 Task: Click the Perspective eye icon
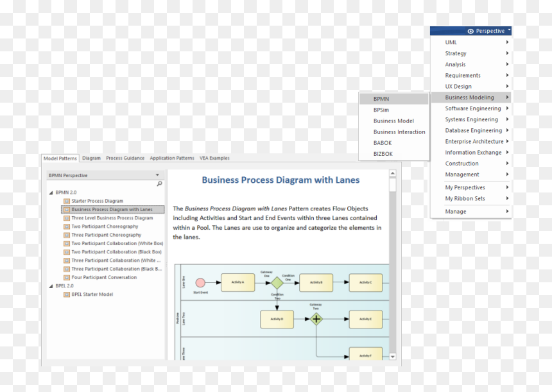470,31
